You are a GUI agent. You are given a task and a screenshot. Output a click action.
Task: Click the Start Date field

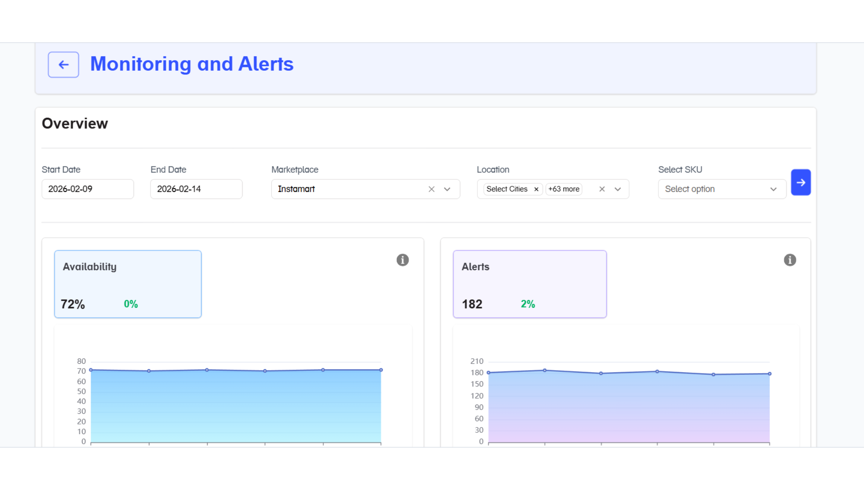click(87, 189)
